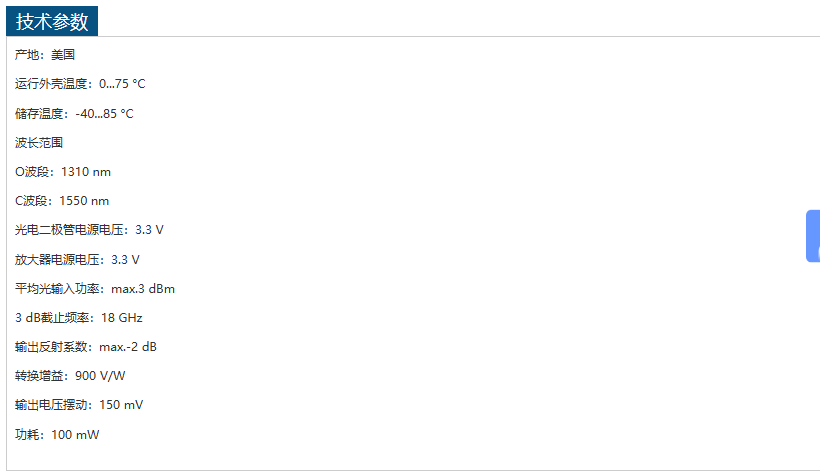Click the 波长范围 heading text
The width and height of the screenshot is (820, 472).
pos(39,143)
